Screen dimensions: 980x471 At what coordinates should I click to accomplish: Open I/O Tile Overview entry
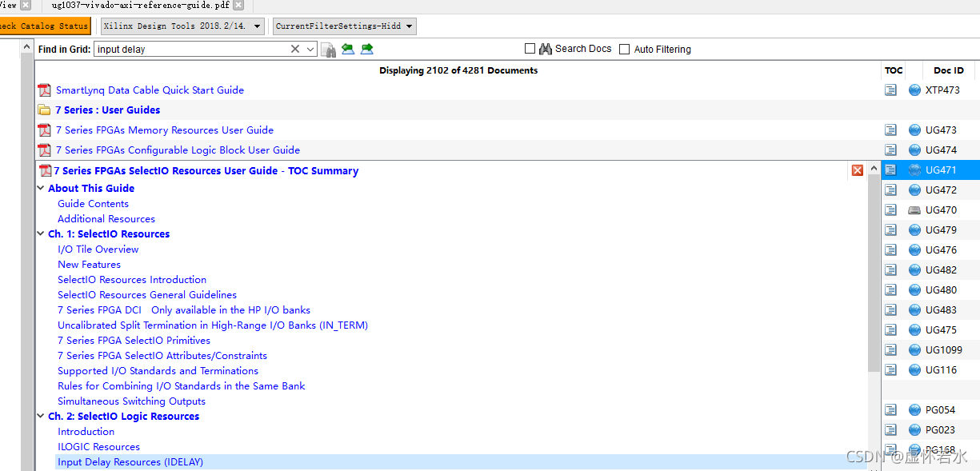point(98,249)
